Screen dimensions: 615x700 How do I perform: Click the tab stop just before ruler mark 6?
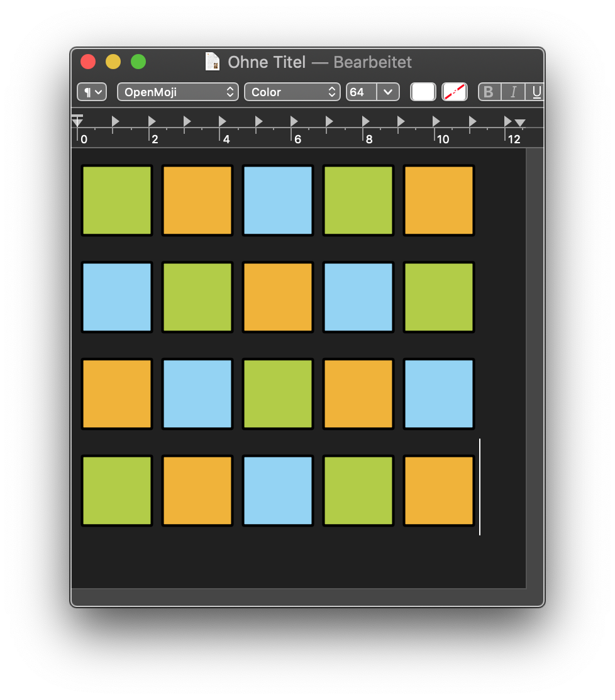point(294,121)
